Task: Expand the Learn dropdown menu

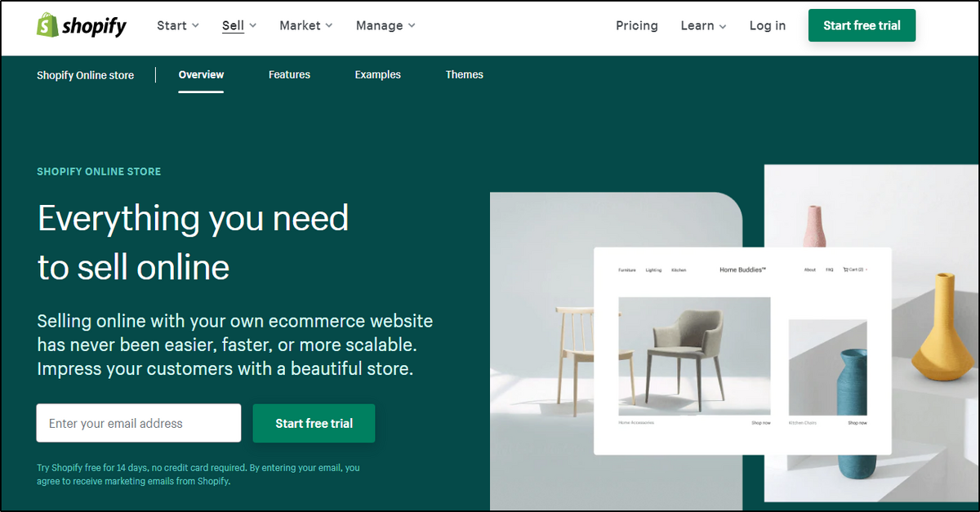Action: [x=703, y=25]
